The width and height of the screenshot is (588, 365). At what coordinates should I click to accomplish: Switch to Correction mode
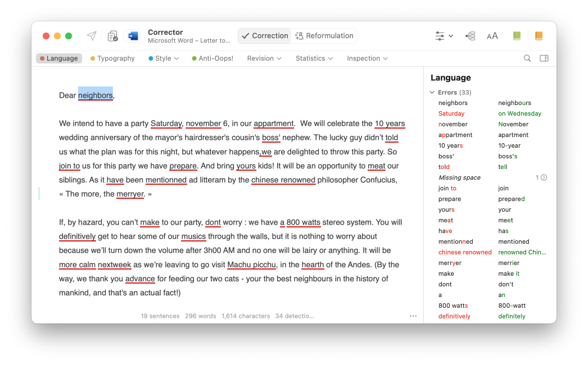tap(264, 36)
